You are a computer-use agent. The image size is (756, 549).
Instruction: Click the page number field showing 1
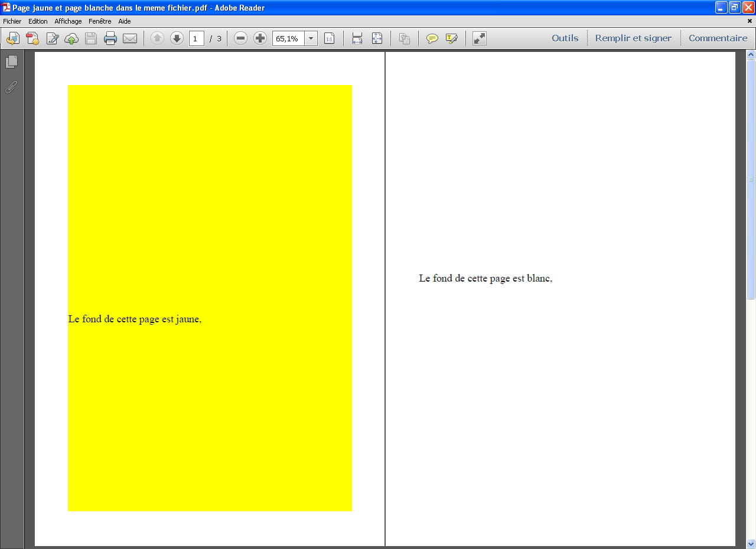[197, 38]
